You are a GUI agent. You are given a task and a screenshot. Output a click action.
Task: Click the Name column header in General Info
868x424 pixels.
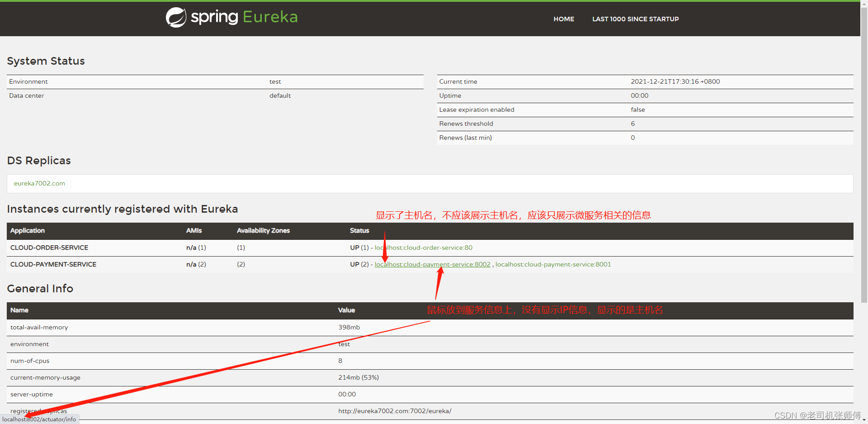[x=19, y=310]
